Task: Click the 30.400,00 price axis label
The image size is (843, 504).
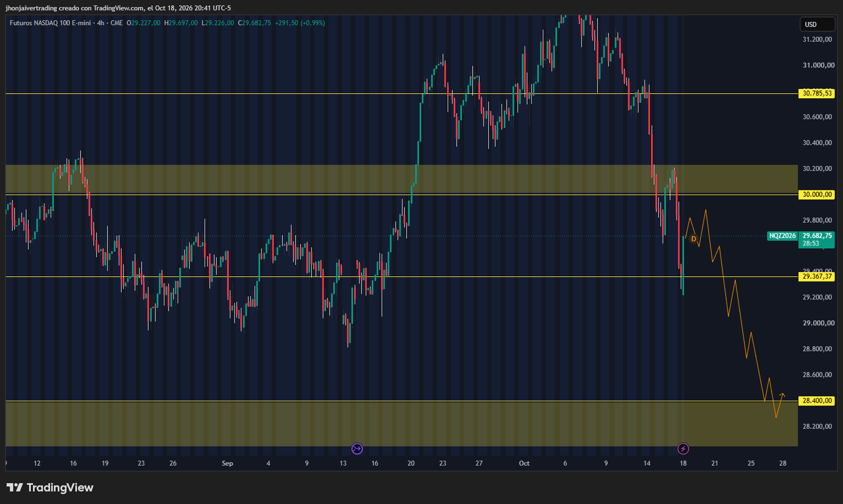Action: [x=817, y=143]
